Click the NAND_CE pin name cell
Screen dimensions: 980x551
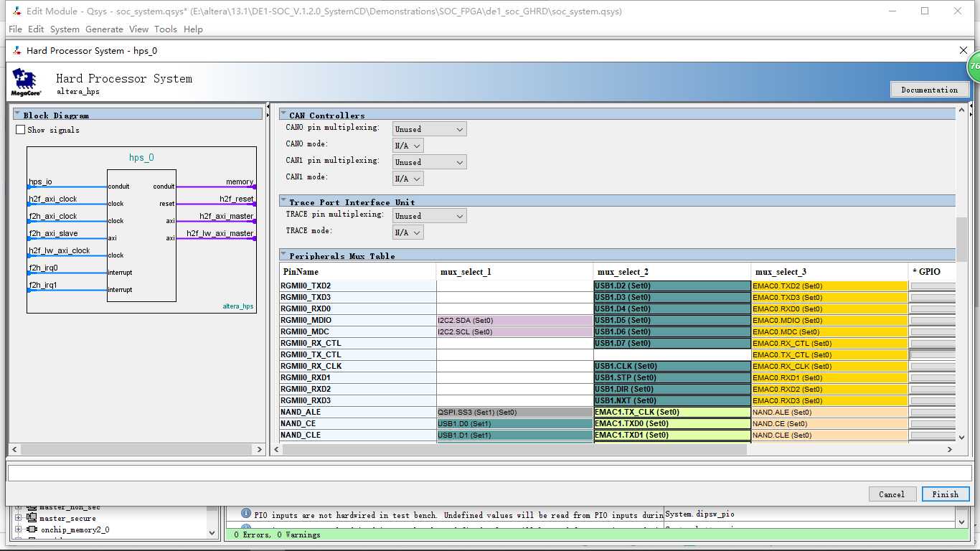point(358,423)
